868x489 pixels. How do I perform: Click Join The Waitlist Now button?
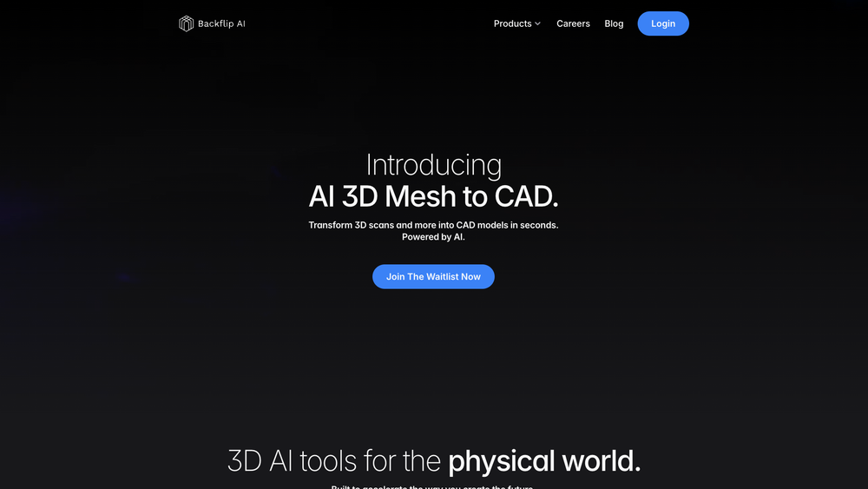click(x=433, y=276)
